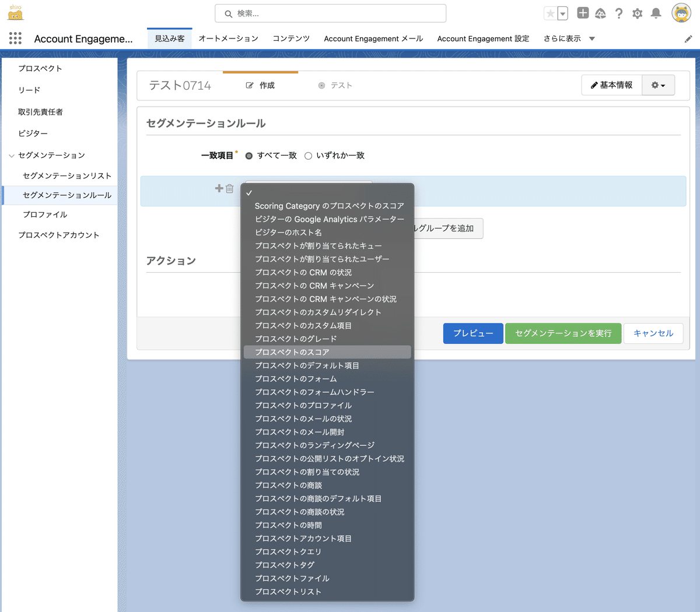Go to the テスト step tab
The width and height of the screenshot is (700, 612).
click(x=335, y=85)
